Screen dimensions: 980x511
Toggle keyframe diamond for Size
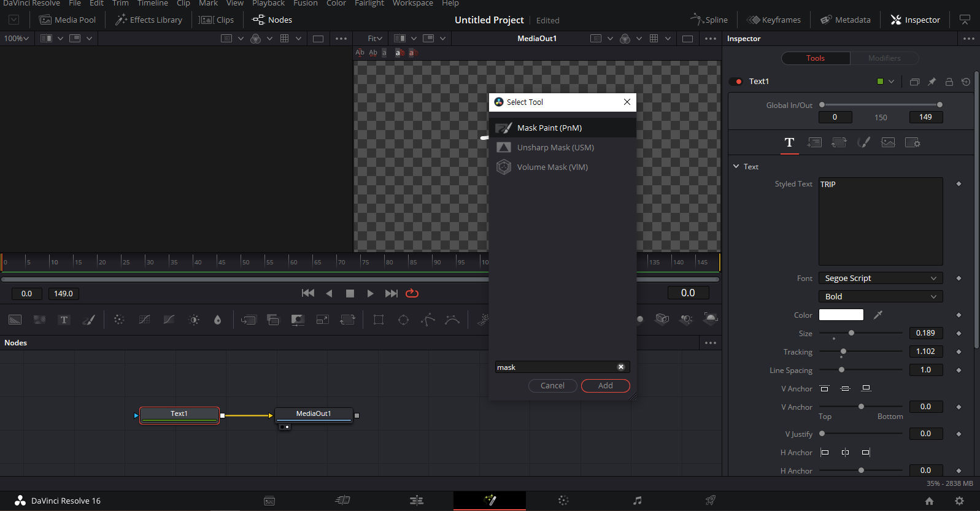pyautogui.click(x=959, y=333)
